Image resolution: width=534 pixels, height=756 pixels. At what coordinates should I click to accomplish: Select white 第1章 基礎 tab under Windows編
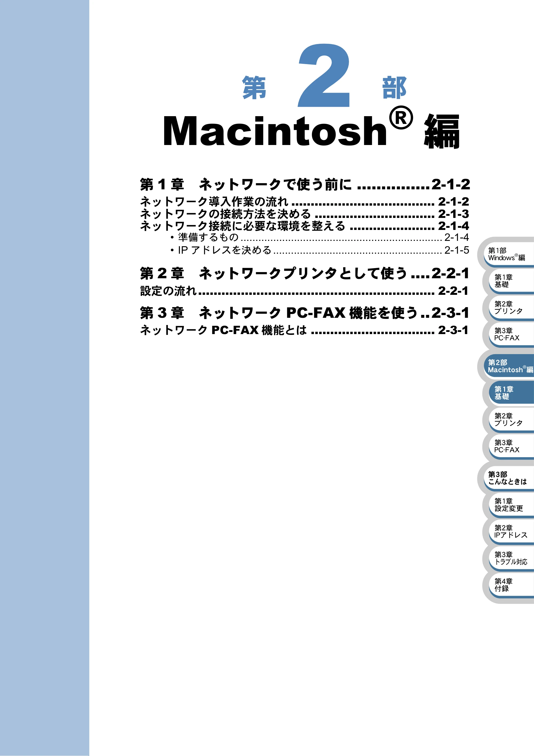(x=511, y=281)
